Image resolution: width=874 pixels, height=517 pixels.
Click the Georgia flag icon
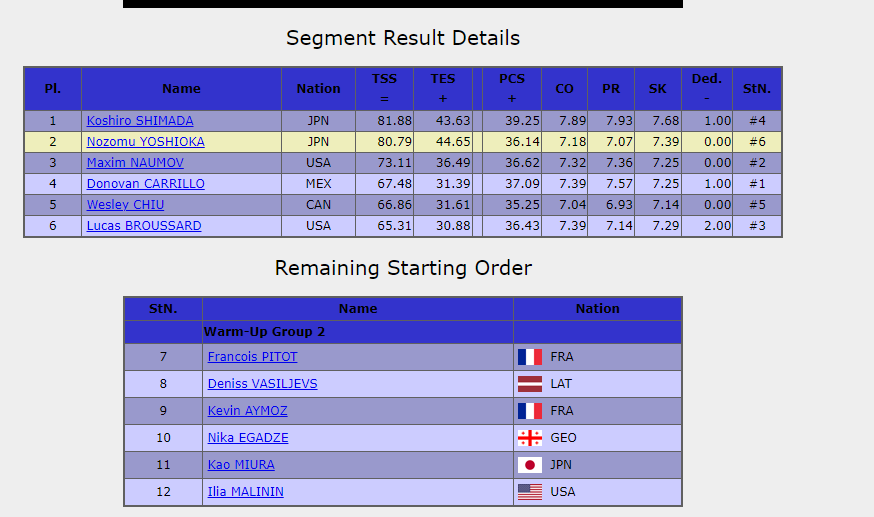point(529,438)
